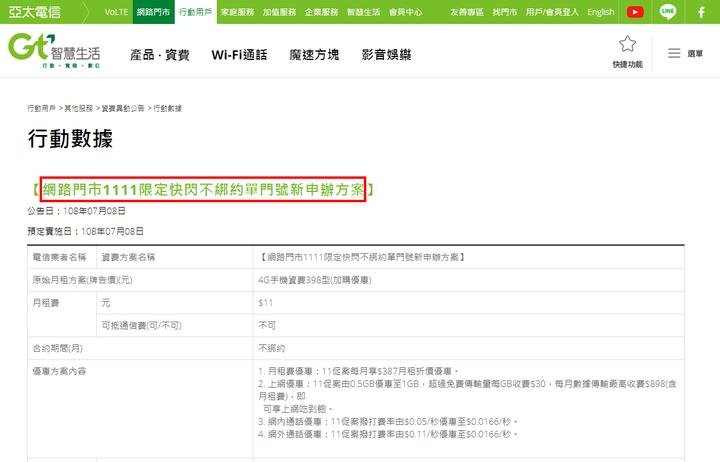Go to 友善專區 link
This screenshot has height=462, width=720.
click(467, 12)
